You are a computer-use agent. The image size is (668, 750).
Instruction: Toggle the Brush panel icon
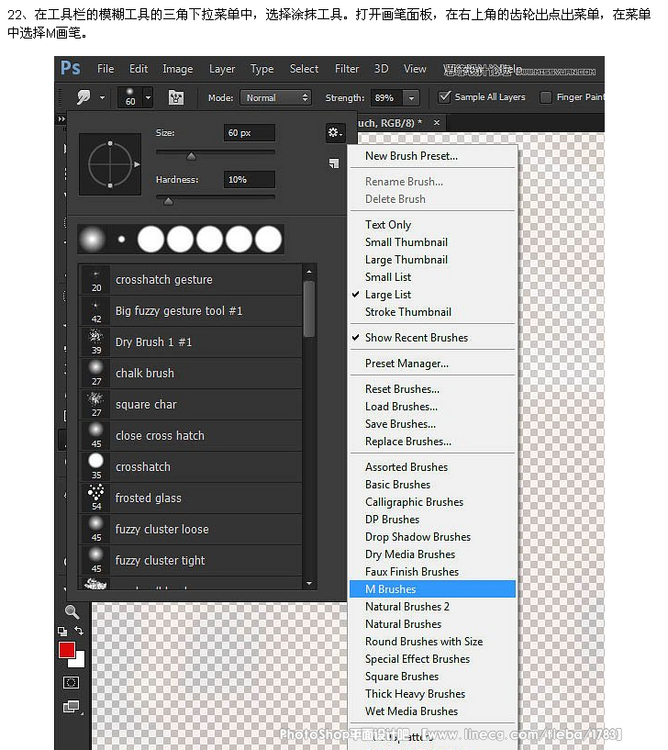click(176, 98)
